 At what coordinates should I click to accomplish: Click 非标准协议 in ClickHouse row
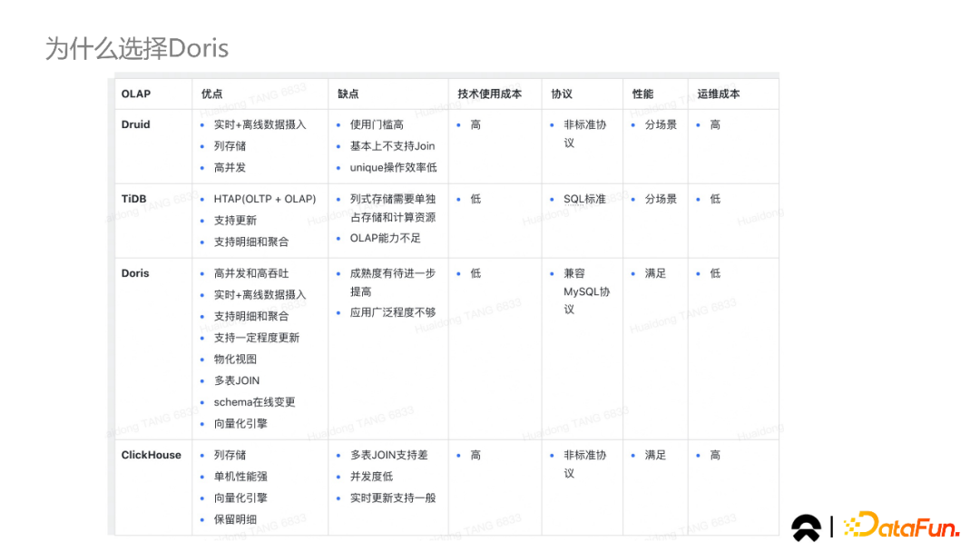coord(585,464)
